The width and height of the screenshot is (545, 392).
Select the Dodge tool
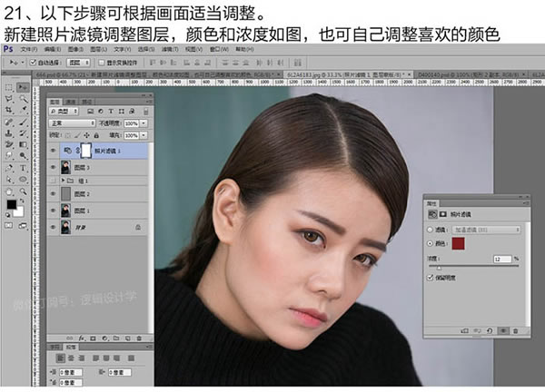coord(23,156)
